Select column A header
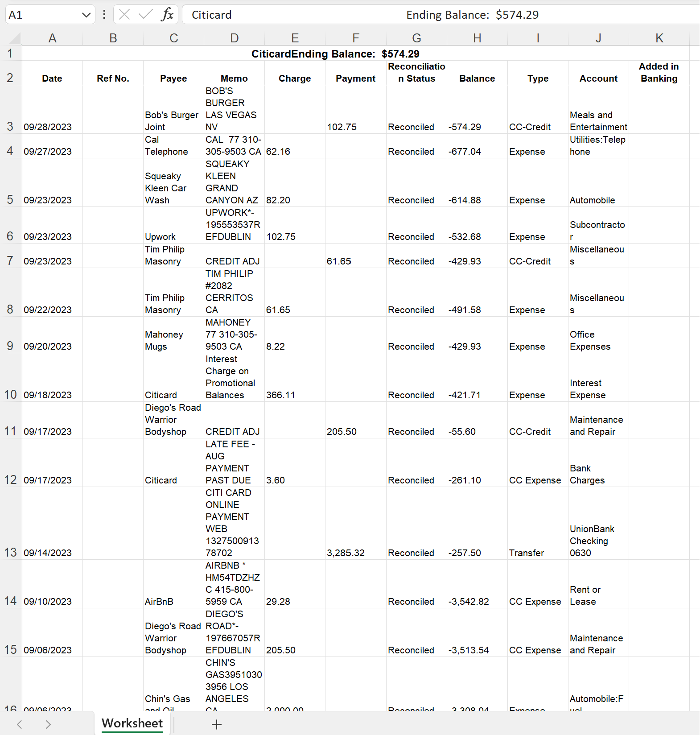The width and height of the screenshot is (700, 735). pyautogui.click(x=53, y=38)
